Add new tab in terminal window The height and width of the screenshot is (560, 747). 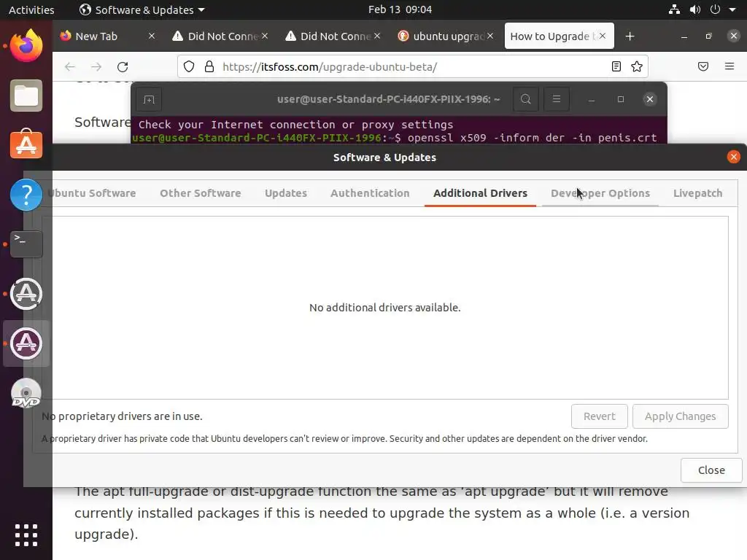click(x=149, y=99)
